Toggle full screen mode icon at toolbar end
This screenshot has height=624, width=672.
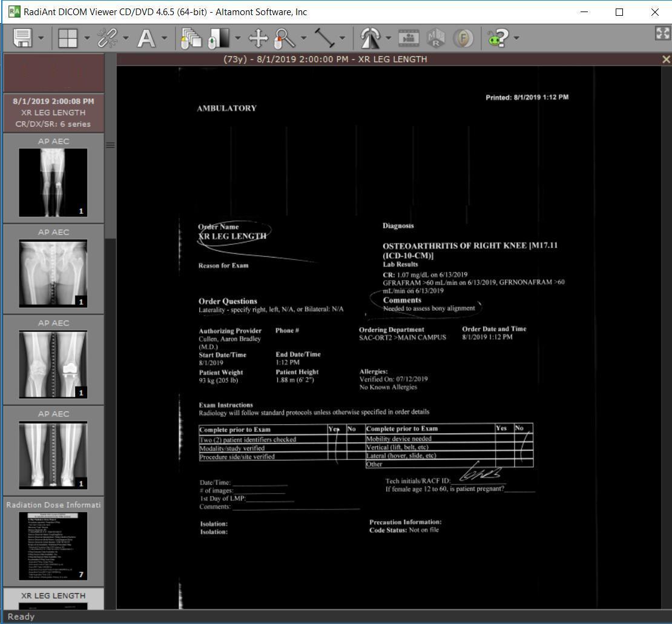[x=662, y=33]
